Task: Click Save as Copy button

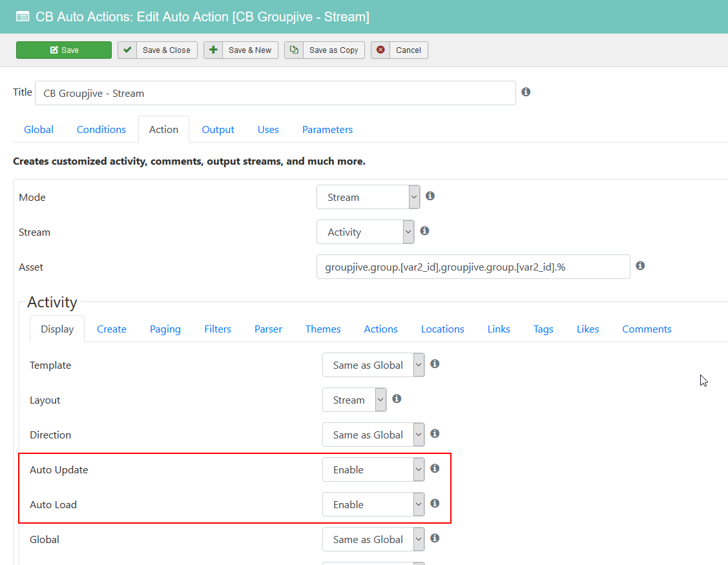Action: 324,50
